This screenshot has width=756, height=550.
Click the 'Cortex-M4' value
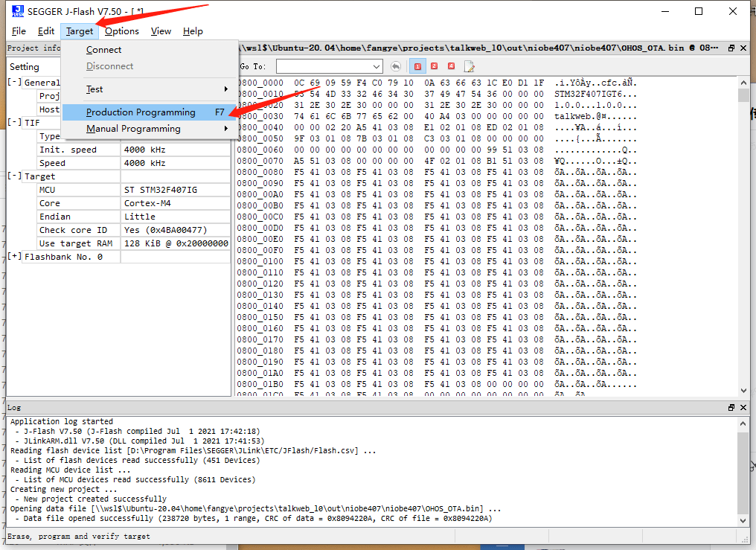coord(147,203)
